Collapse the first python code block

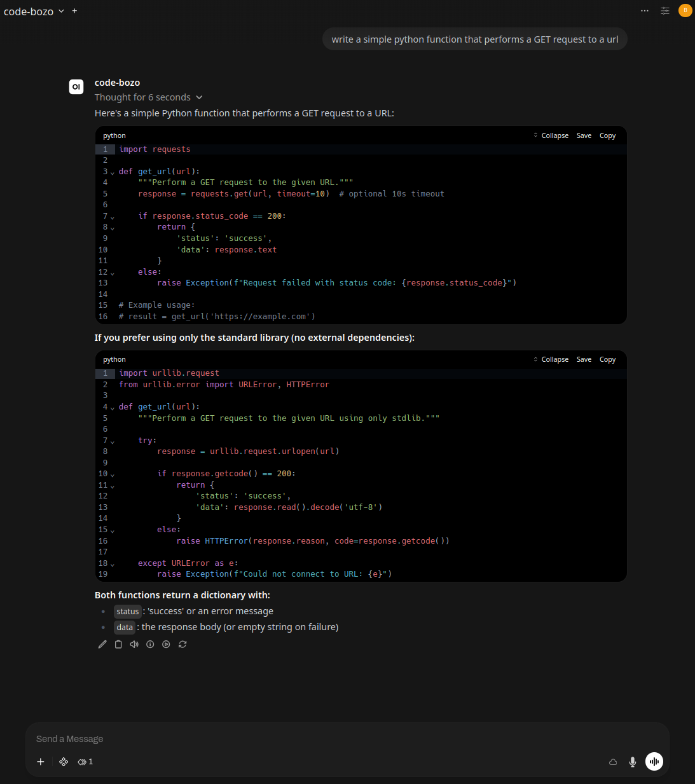(551, 135)
